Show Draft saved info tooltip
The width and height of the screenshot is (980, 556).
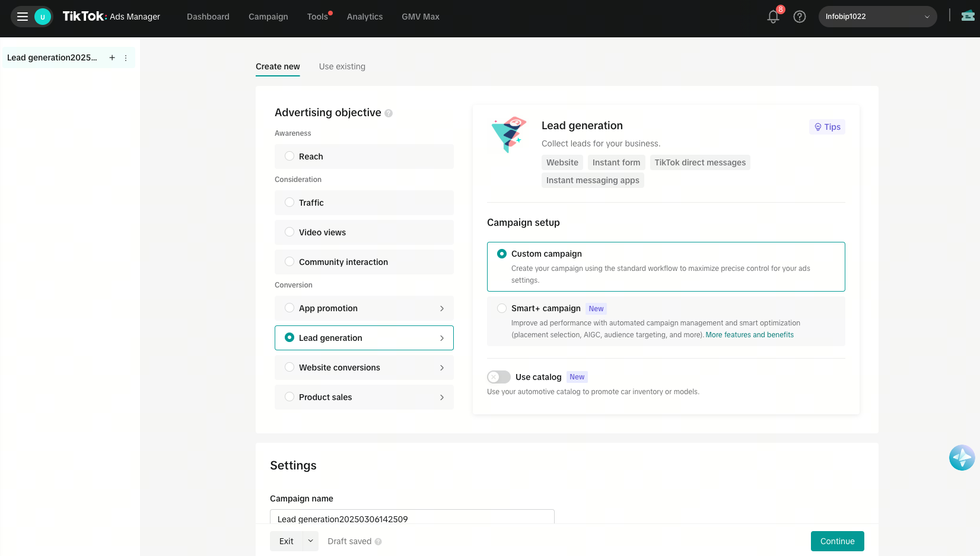[x=378, y=542]
